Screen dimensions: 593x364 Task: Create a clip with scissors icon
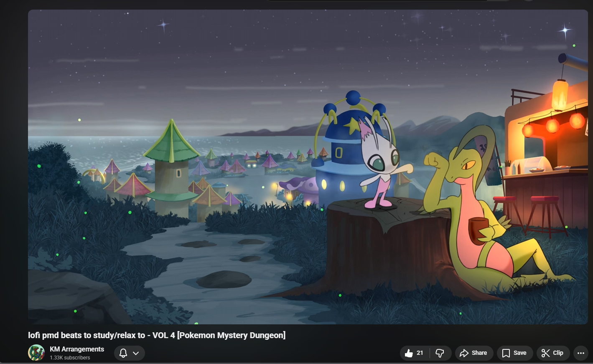click(545, 353)
